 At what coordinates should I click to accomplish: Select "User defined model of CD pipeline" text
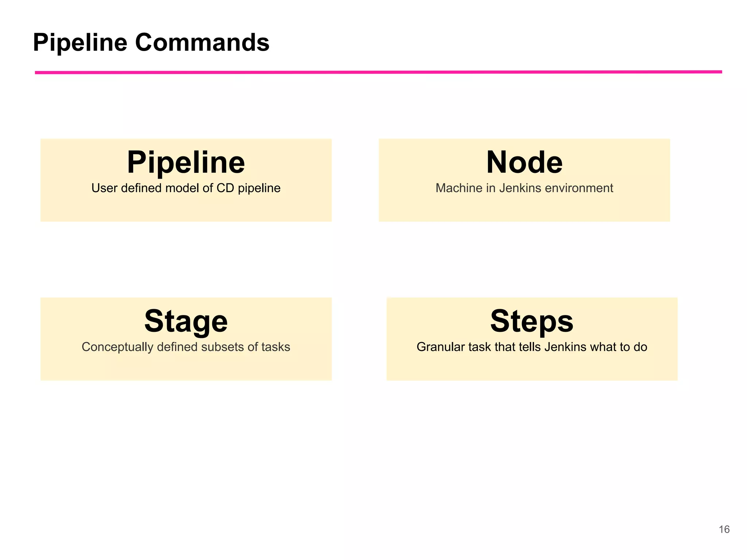pyautogui.click(x=186, y=188)
